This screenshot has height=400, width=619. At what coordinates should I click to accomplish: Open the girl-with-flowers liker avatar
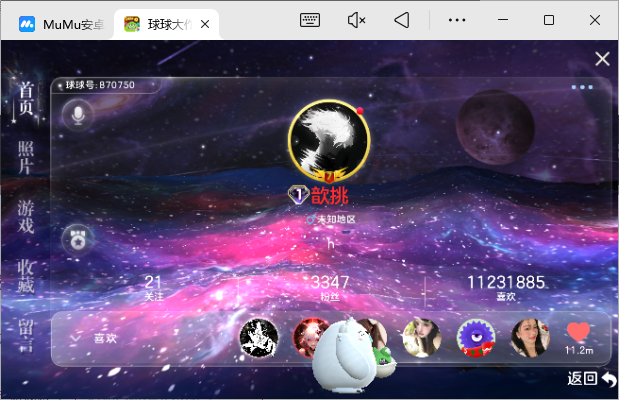click(422, 338)
